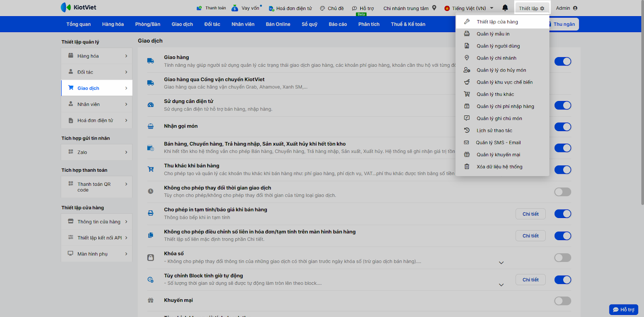The height and width of the screenshot is (317, 644).
Task: Click printer icon beside Quản lý mẫu in
Action: click(467, 34)
